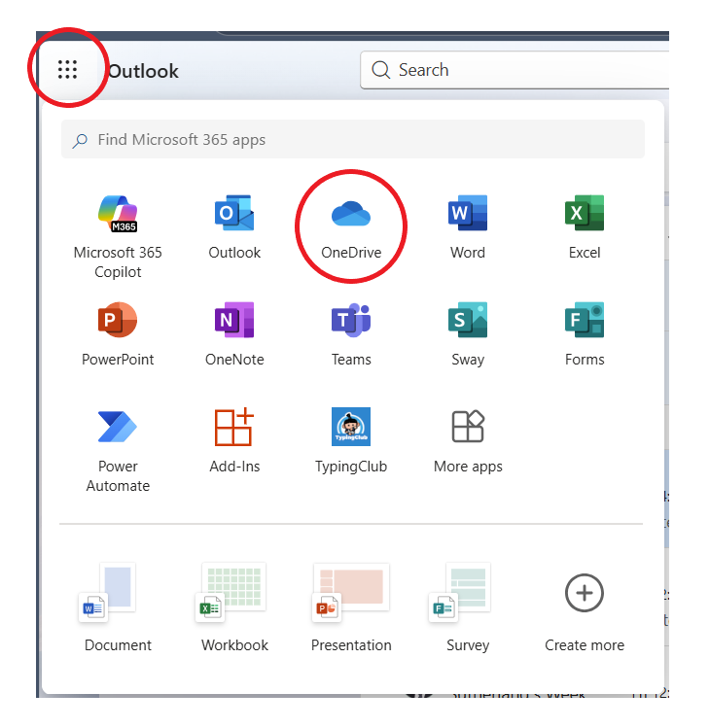The width and height of the screenshot is (710, 728).
Task: Show More apps
Action: coord(468,440)
